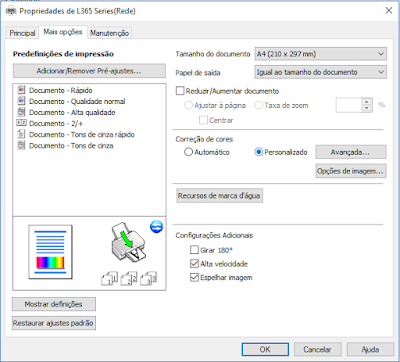Screen dimensions: 400x362
Task: Click Mostrar definições button
Action: click(x=54, y=304)
